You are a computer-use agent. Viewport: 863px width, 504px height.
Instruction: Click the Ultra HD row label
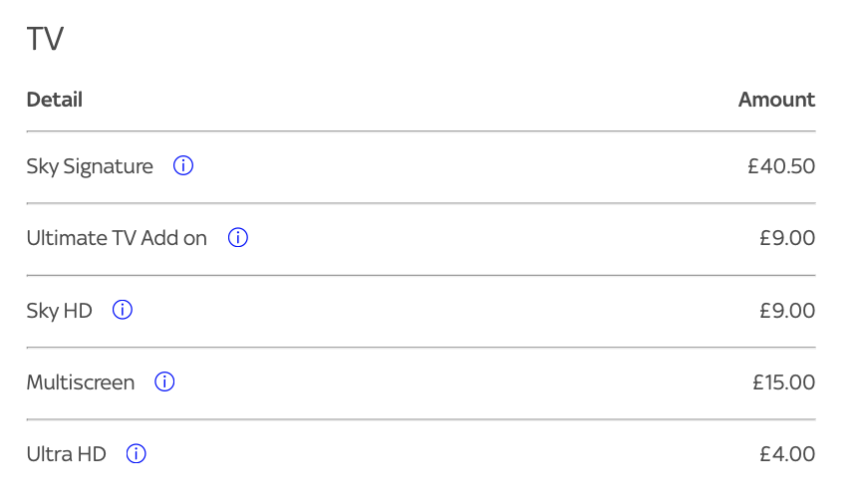coord(66,454)
